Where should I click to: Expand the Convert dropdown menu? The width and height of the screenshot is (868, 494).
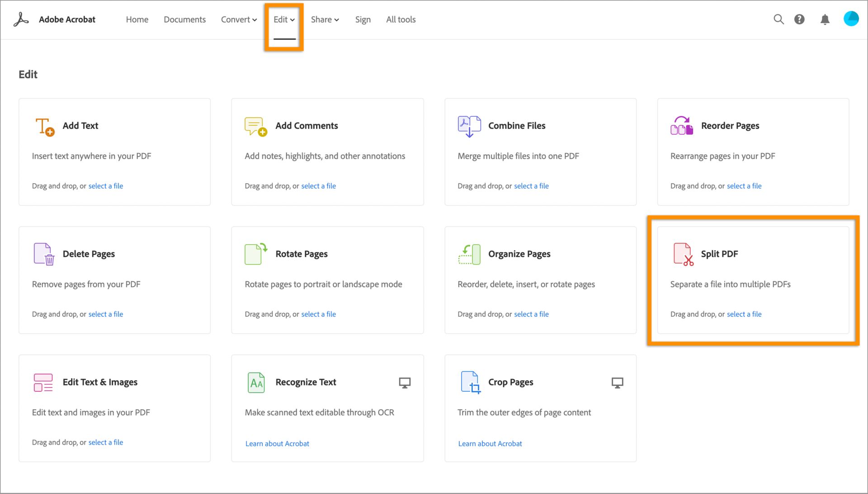point(238,19)
